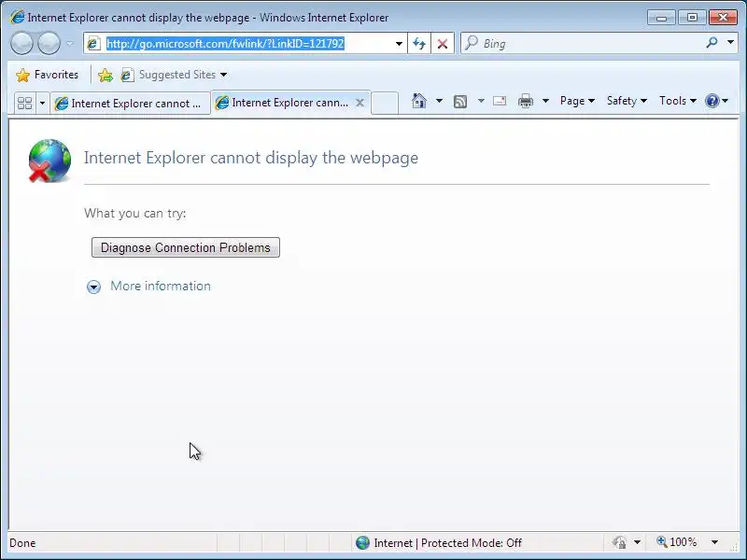
Task: Expand the More information section arrow
Action: click(94, 287)
